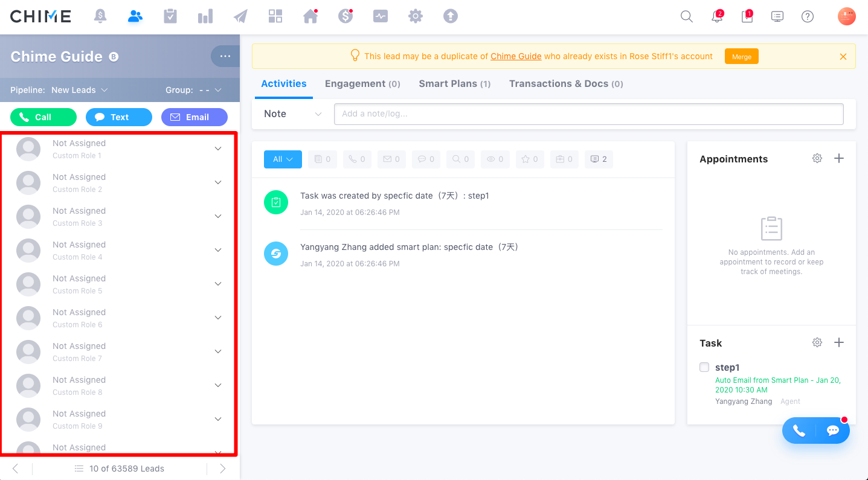
Task: Open Appointments settings gear
Action: tap(817, 158)
